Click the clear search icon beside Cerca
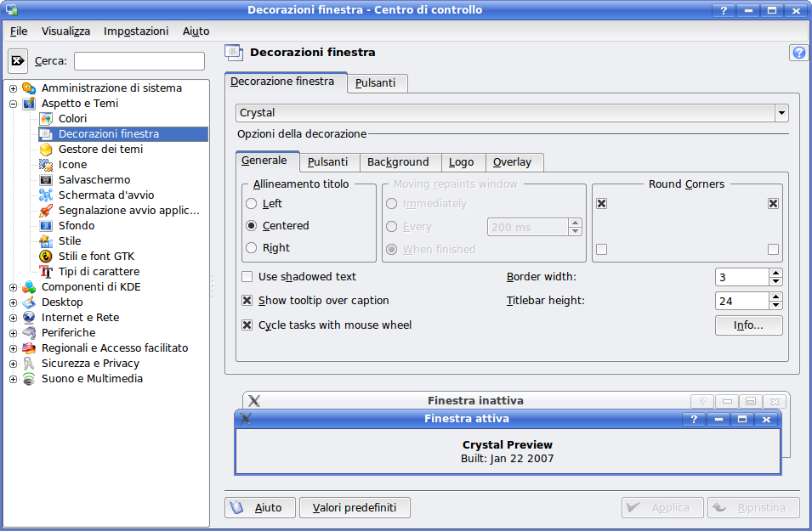The height and width of the screenshot is (531, 812). pos(18,61)
